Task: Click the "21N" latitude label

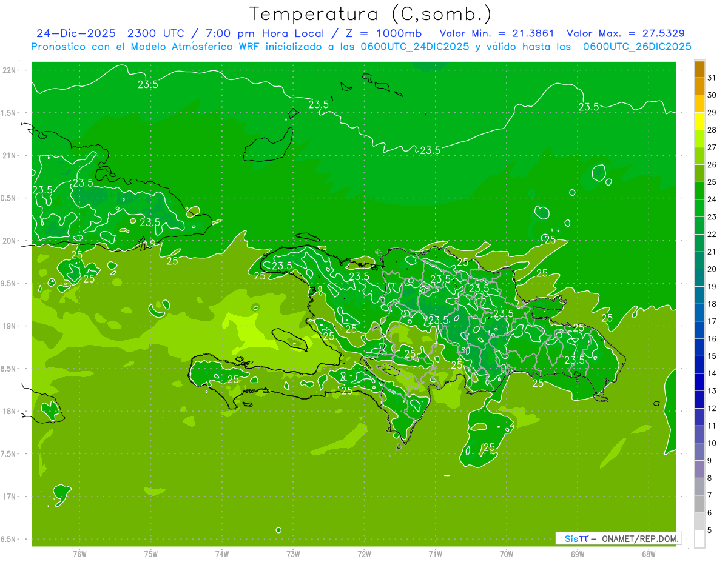Action: click(9, 155)
